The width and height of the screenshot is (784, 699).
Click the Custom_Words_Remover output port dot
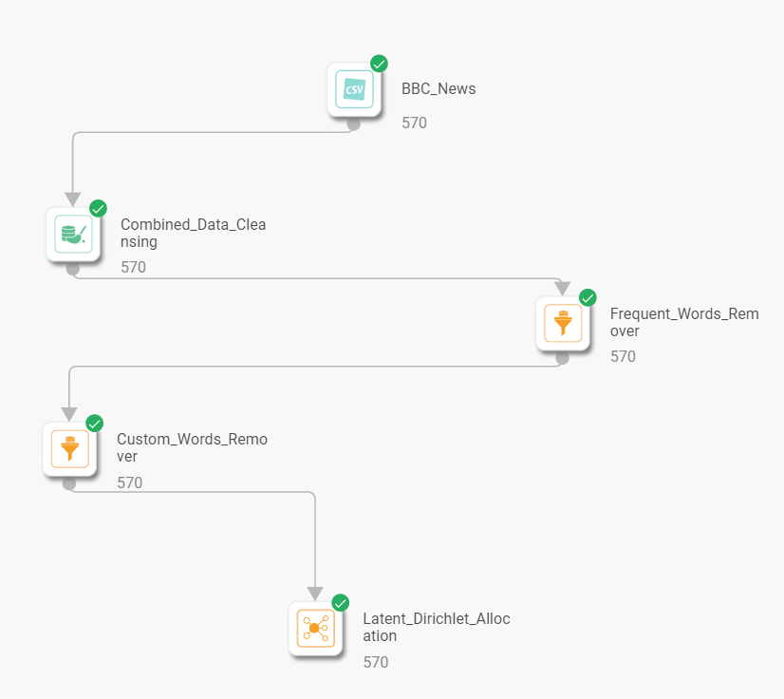tap(69, 483)
